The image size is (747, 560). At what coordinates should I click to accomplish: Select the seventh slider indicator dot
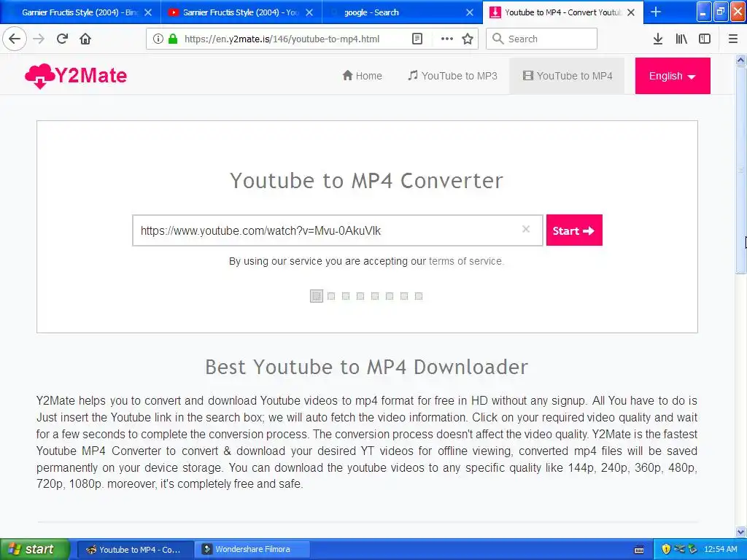[x=404, y=296]
